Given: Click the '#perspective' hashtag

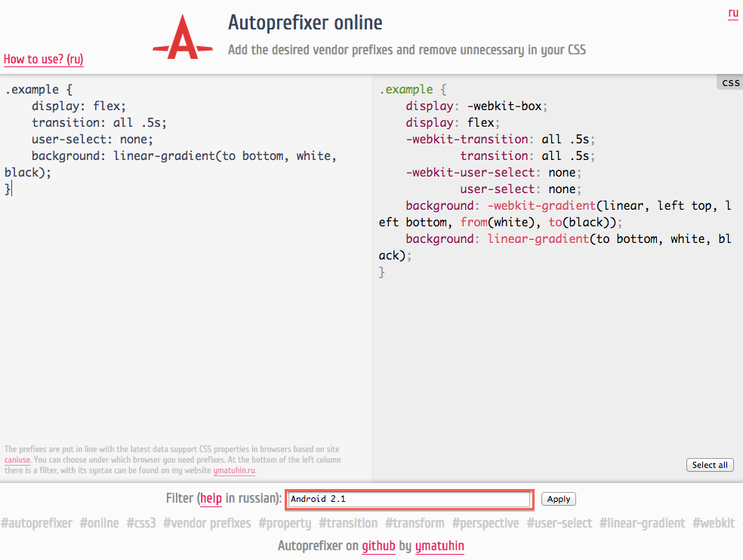Looking at the screenshot, I should coord(486,523).
